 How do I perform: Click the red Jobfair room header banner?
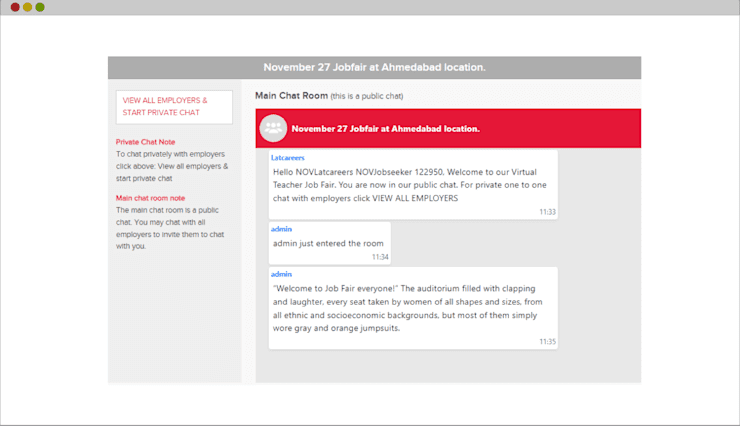(x=448, y=128)
